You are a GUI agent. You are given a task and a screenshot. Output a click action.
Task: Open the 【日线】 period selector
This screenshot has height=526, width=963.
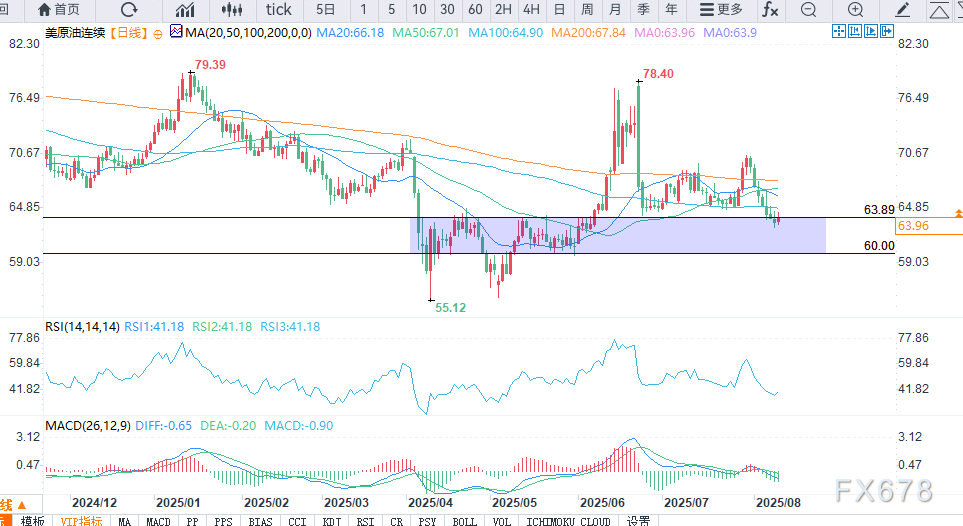tap(127, 33)
